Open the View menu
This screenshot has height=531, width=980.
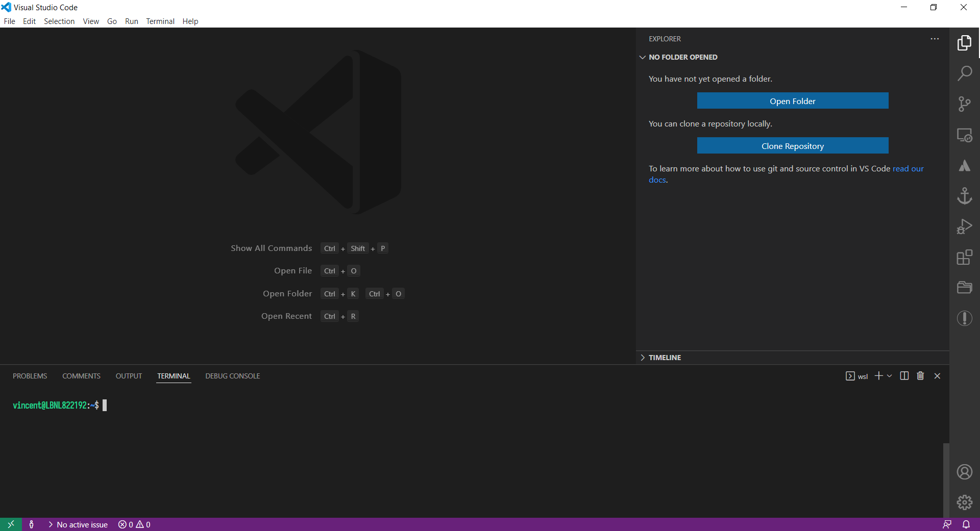(x=91, y=21)
